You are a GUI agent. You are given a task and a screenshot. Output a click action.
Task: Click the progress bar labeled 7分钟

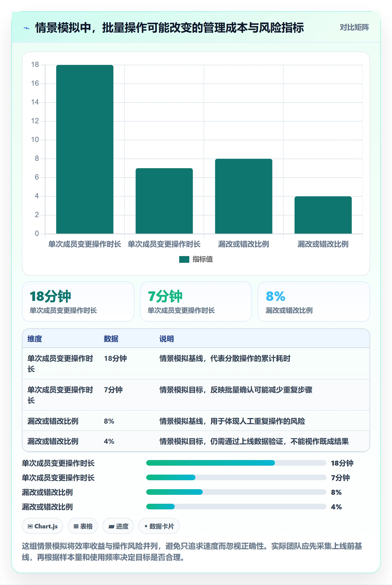click(236, 477)
